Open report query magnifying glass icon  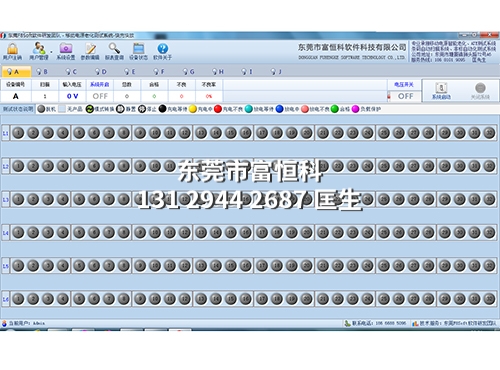click(x=114, y=48)
